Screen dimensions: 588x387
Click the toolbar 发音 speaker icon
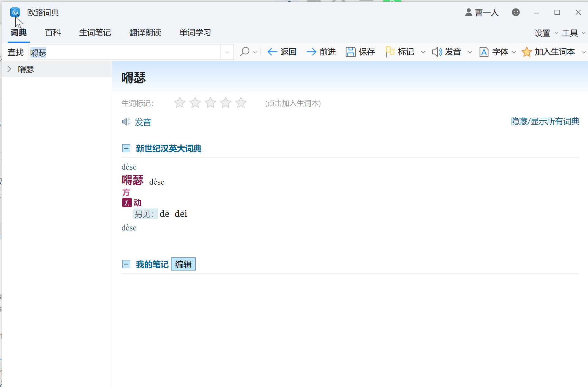(437, 52)
